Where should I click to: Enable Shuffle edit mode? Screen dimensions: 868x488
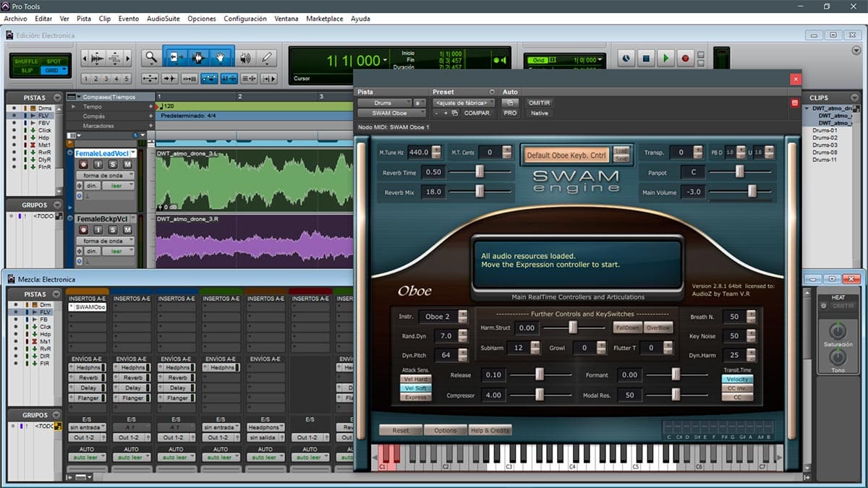click(25, 61)
